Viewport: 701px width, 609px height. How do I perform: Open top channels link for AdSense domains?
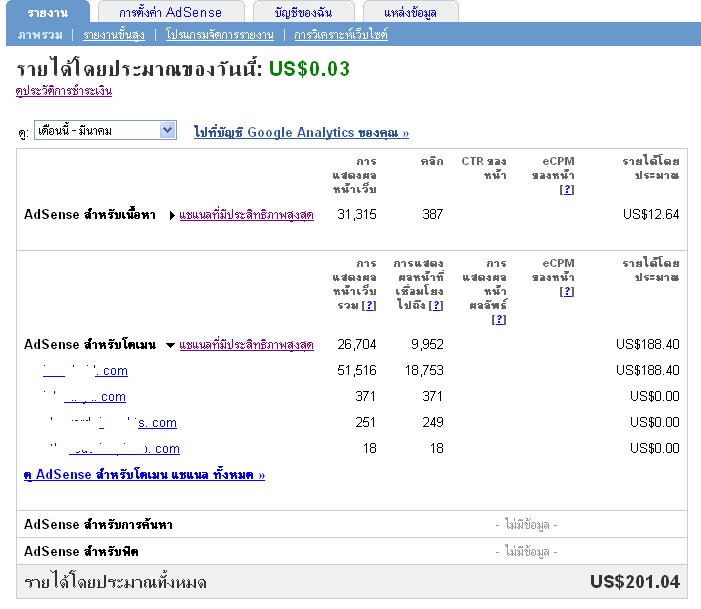(x=246, y=345)
